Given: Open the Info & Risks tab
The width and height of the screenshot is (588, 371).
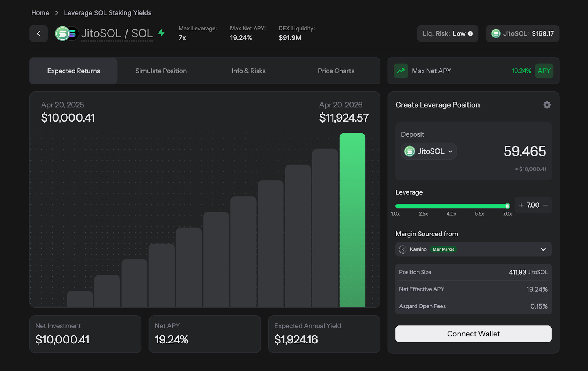Looking at the screenshot, I should tap(248, 71).
